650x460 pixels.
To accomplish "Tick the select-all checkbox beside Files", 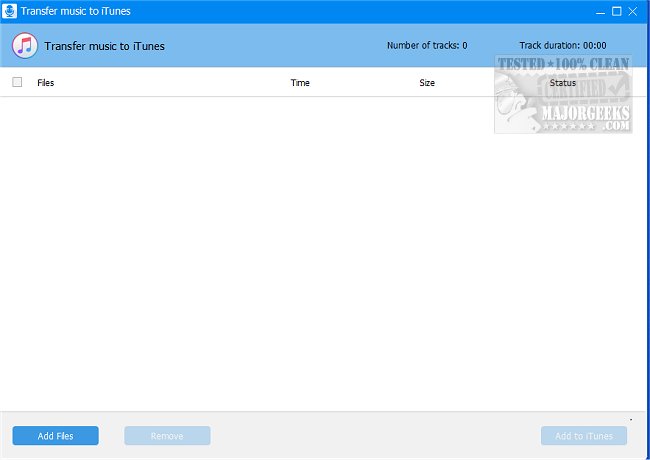I will 17,82.
